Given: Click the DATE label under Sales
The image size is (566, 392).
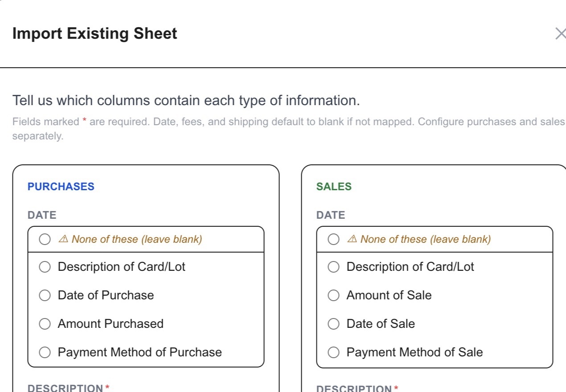Looking at the screenshot, I should [331, 215].
